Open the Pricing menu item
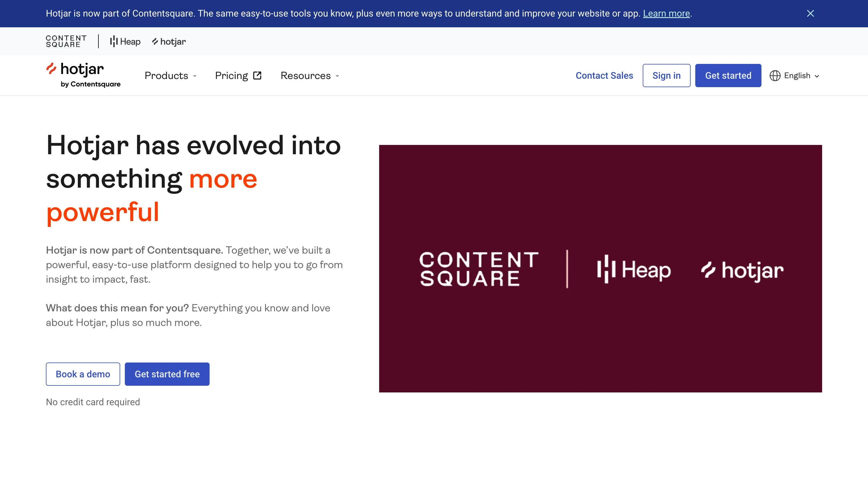 click(232, 75)
